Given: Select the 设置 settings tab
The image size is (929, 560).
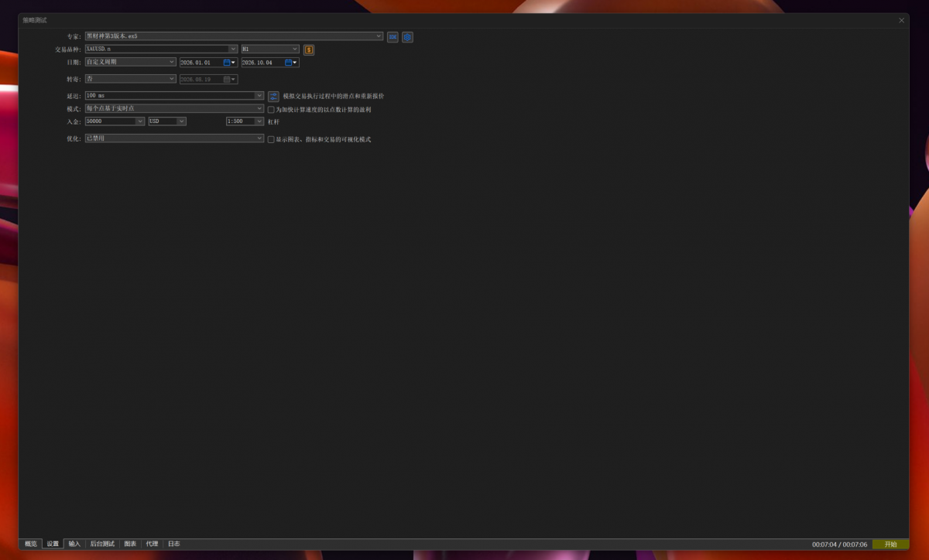Looking at the screenshot, I should 53,544.
